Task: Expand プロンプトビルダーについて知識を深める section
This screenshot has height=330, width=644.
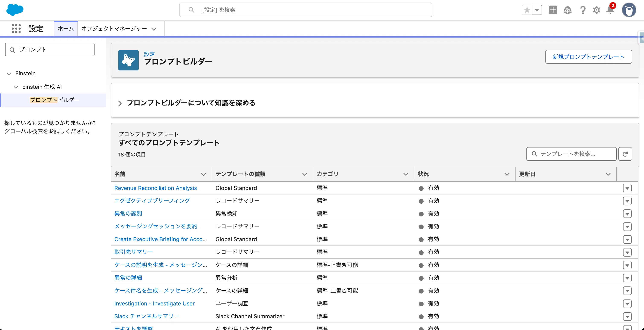Action: (x=119, y=103)
